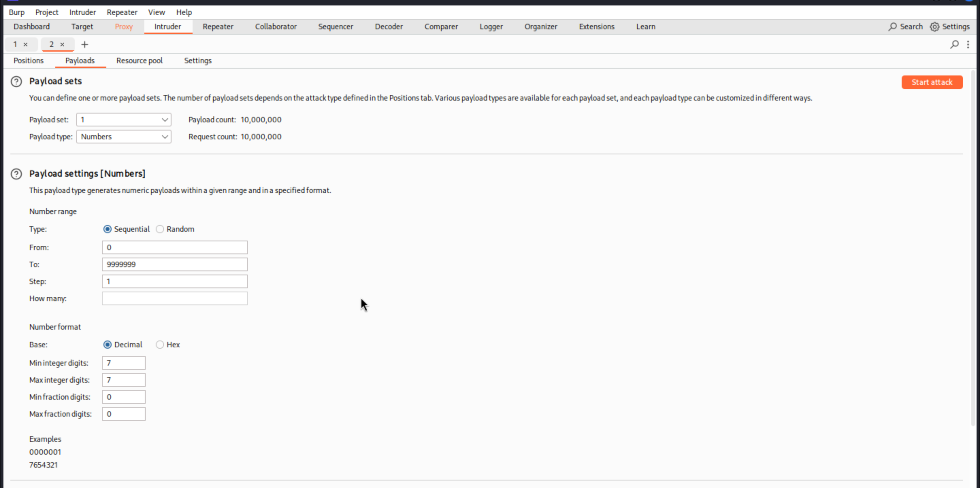
Task: Close Intruder attack tab 2
Action: tap(62, 45)
